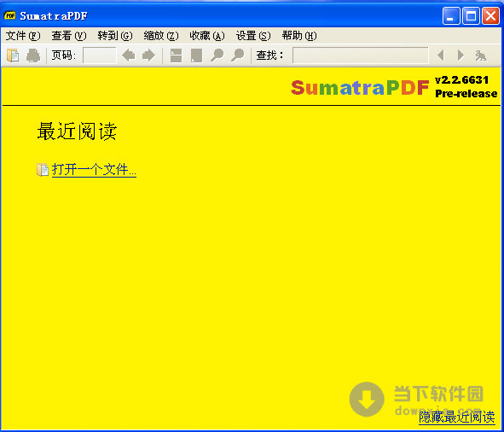Click folder icon beside 打开一个文件
Viewport: 504px width, 432px height.
tap(43, 170)
